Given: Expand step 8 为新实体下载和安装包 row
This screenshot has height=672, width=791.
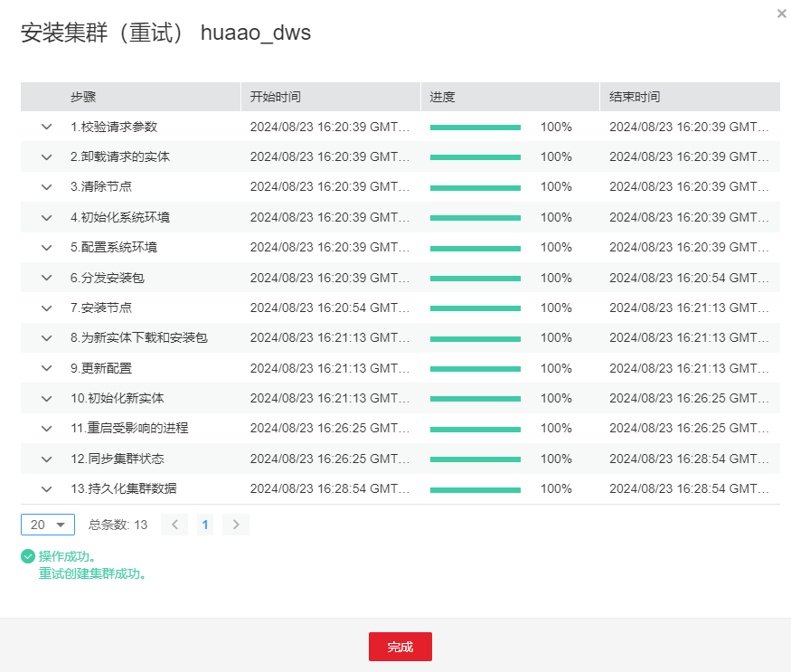Looking at the screenshot, I should click(x=46, y=337).
